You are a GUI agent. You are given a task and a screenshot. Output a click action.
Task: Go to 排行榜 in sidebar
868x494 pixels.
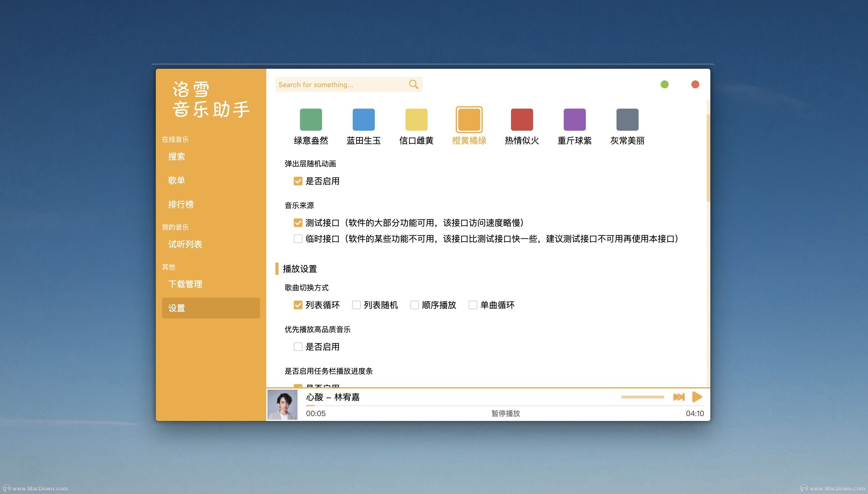click(x=181, y=204)
